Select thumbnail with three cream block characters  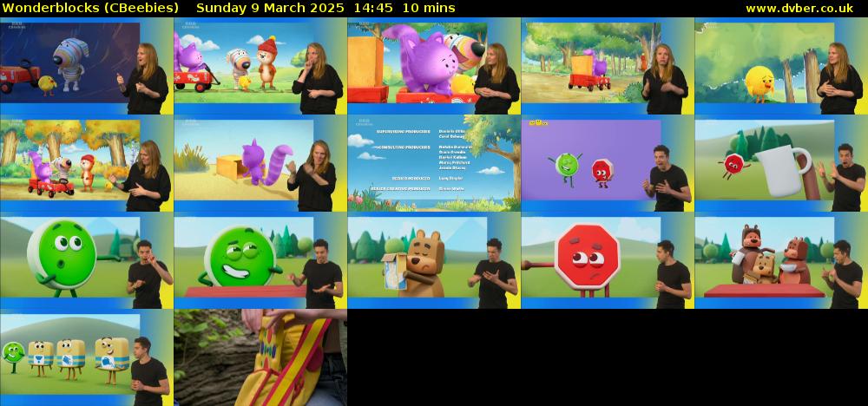87,357
